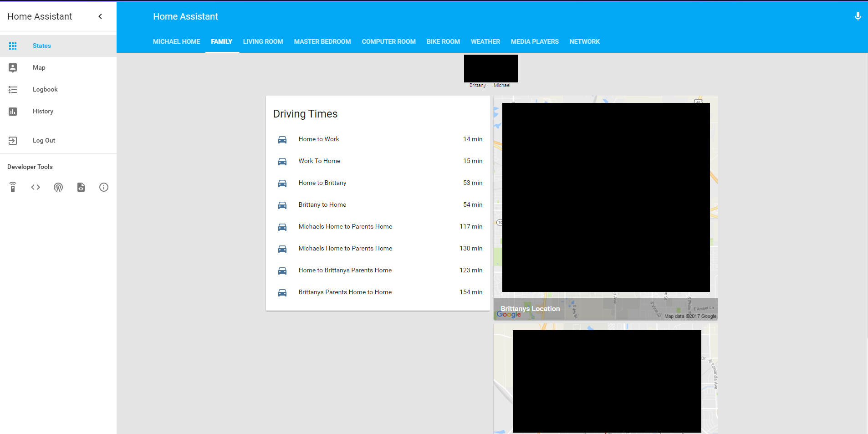The image size is (868, 434).
Task: Open States grid icon in sidebar
Action: [x=13, y=46]
